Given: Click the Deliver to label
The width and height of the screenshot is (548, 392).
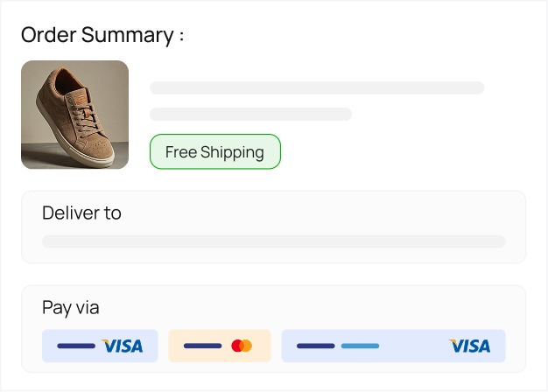Looking at the screenshot, I should click(81, 213).
